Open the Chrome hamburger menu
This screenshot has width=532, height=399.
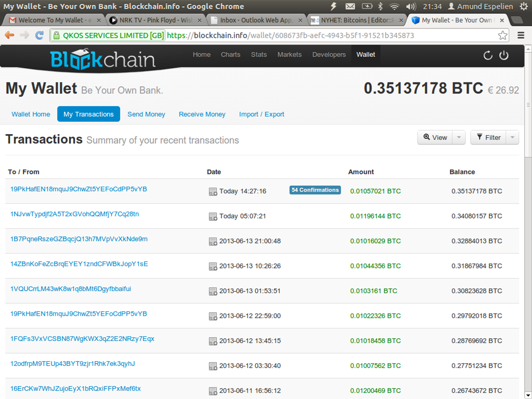(521, 35)
